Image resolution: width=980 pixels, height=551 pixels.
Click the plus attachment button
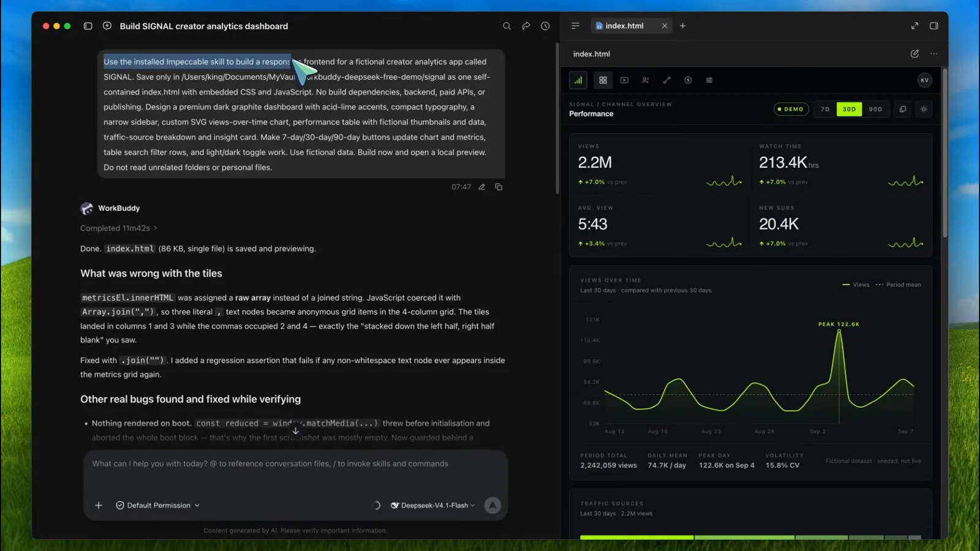click(x=99, y=506)
